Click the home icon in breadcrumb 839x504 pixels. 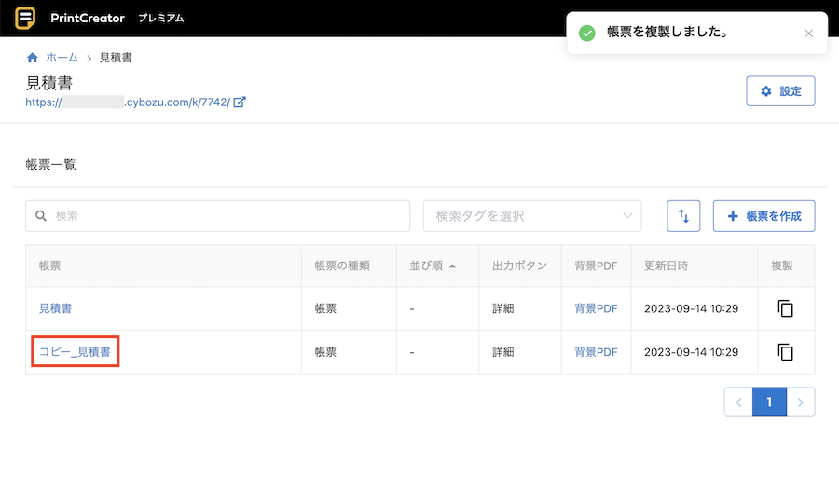pos(33,58)
